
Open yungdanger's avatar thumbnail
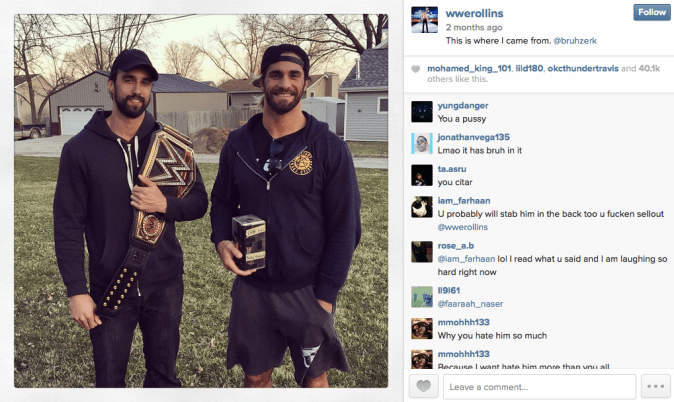(422, 112)
